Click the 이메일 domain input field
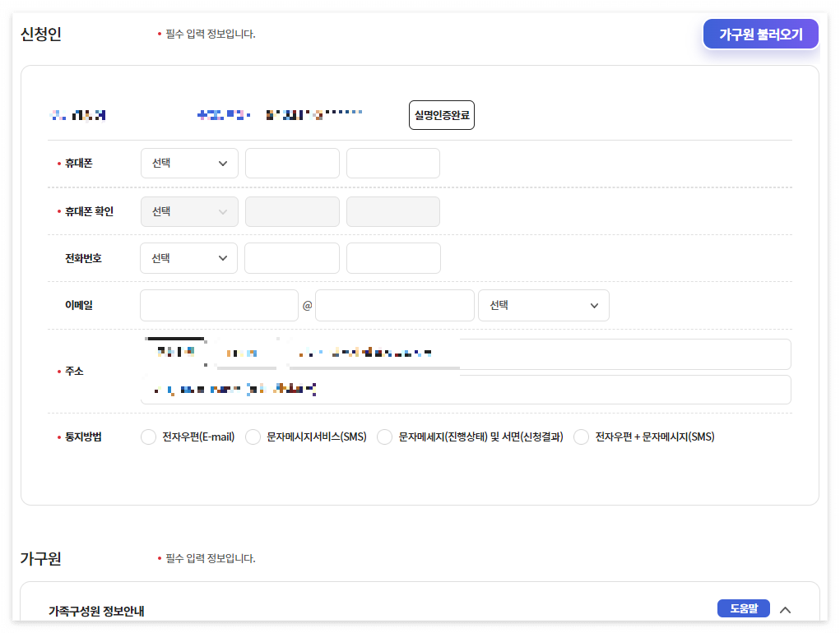Image resolution: width=840 pixels, height=633 pixels. [394, 305]
